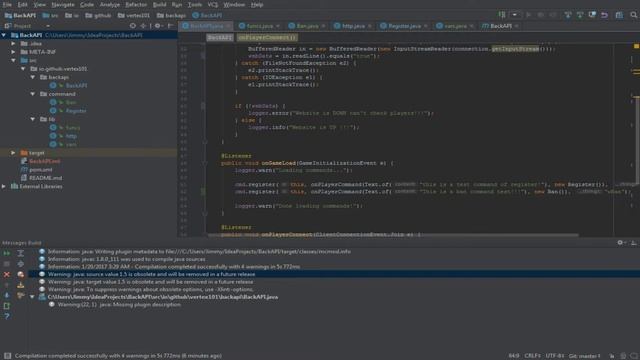The height and width of the screenshot is (360, 640).
Task: Collapse the io.github.vertex101 package
Action: tap(23, 69)
